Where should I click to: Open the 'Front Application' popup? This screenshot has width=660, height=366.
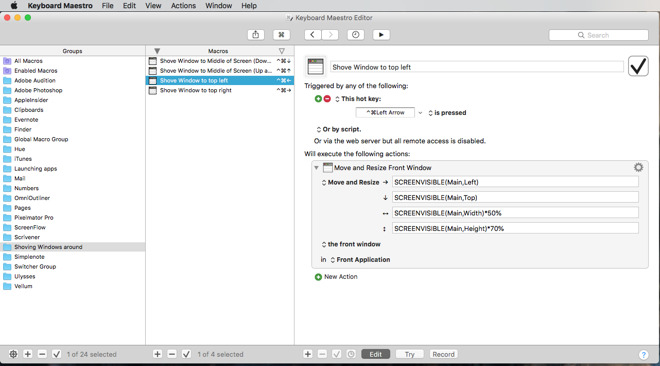pos(360,260)
